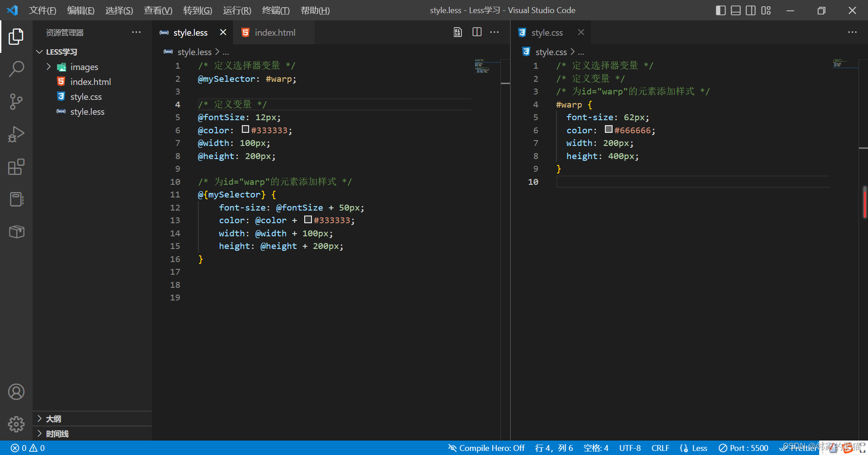
Task: Open the 运行(R) menu
Action: tap(237, 10)
